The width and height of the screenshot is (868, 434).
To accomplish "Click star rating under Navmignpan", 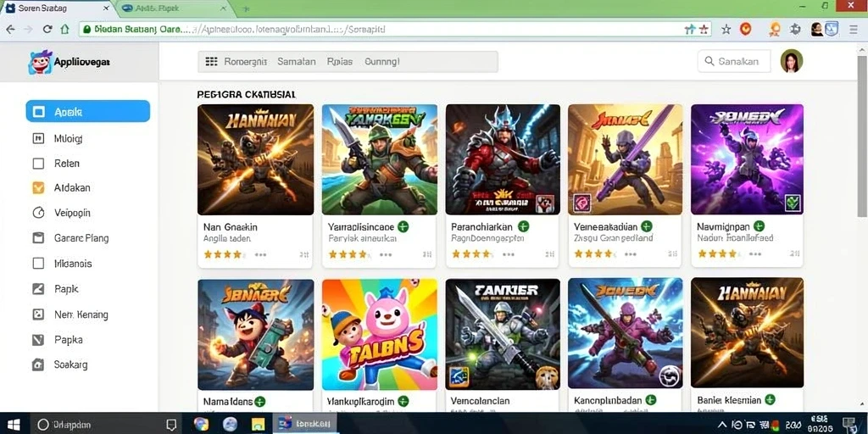I will [718, 254].
